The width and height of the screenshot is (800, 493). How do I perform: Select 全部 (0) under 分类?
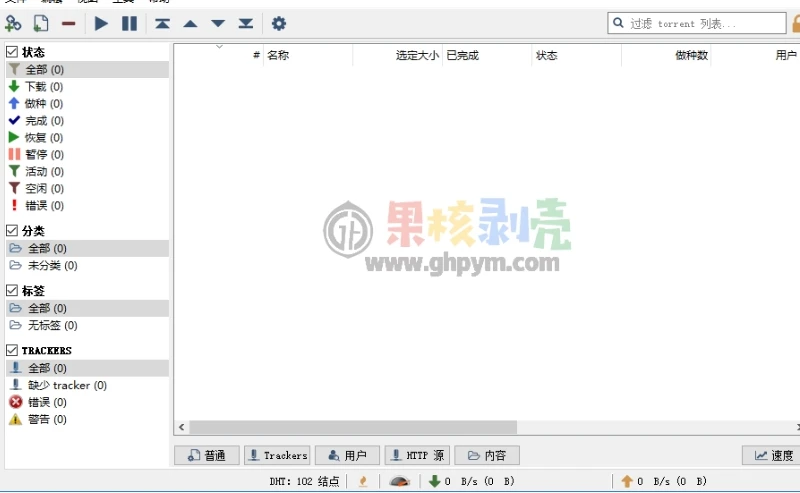(87, 248)
